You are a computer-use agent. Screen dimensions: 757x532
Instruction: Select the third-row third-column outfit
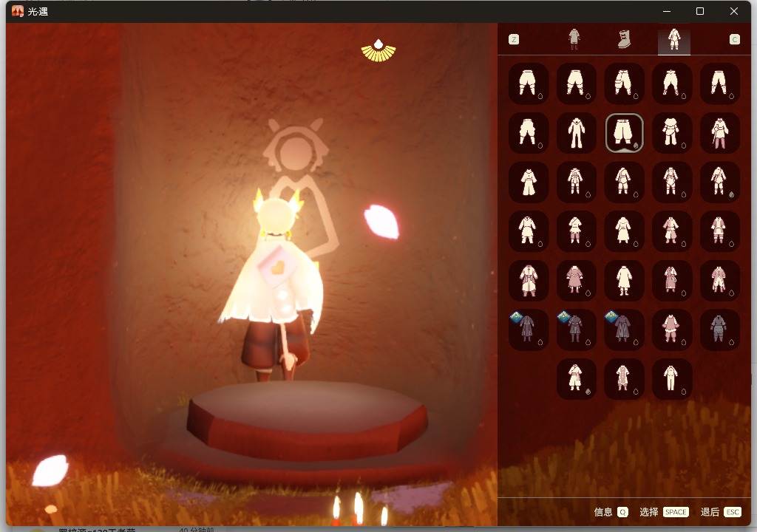(x=624, y=182)
